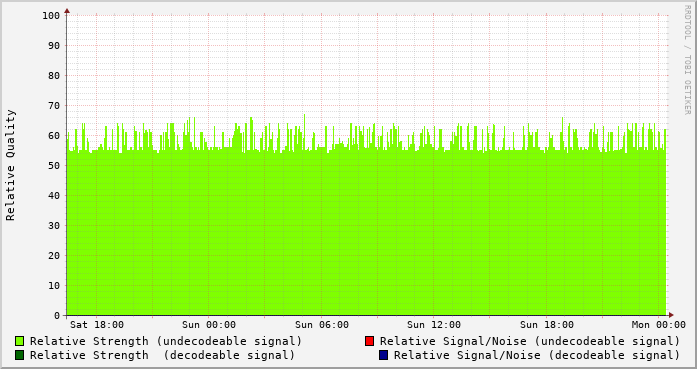Click the red undecodeable Signal/Noise swatch
This screenshot has height=369, width=697.
point(369,341)
